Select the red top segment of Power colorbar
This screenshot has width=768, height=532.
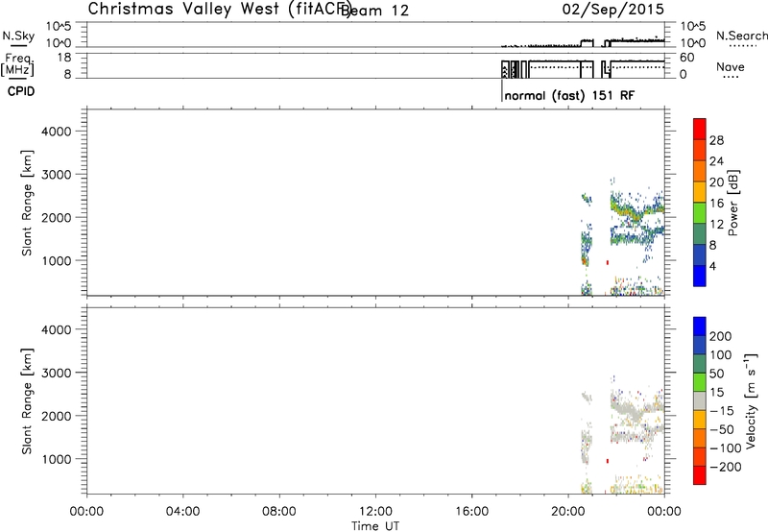[x=700, y=129]
